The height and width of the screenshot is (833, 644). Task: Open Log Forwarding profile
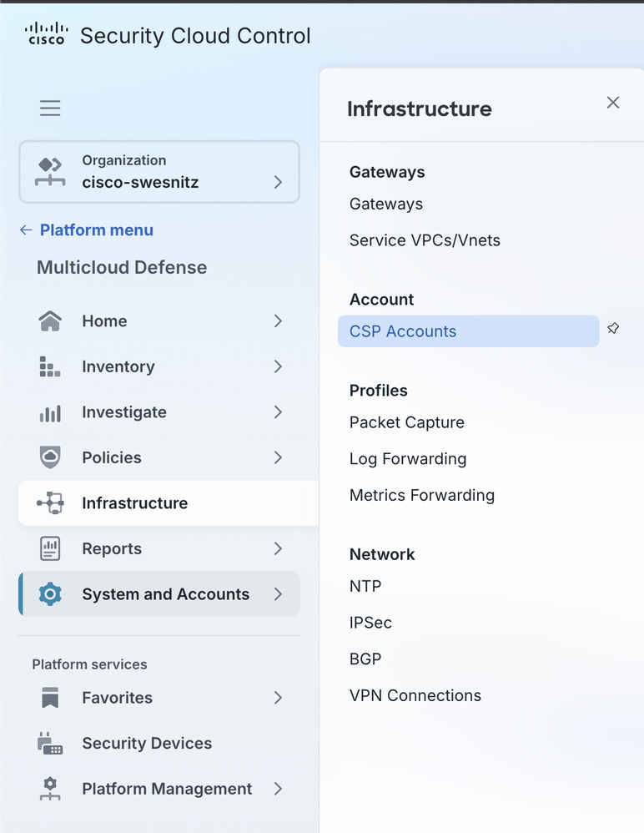coord(408,458)
